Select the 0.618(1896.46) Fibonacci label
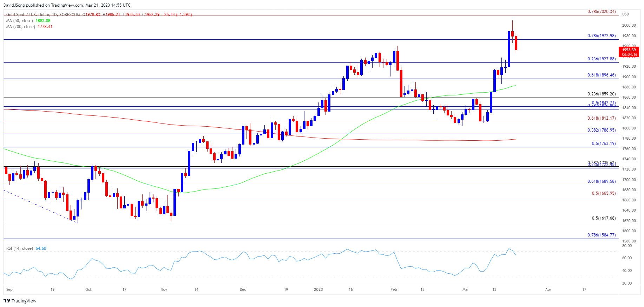The height and width of the screenshot is (307, 644). [602, 75]
